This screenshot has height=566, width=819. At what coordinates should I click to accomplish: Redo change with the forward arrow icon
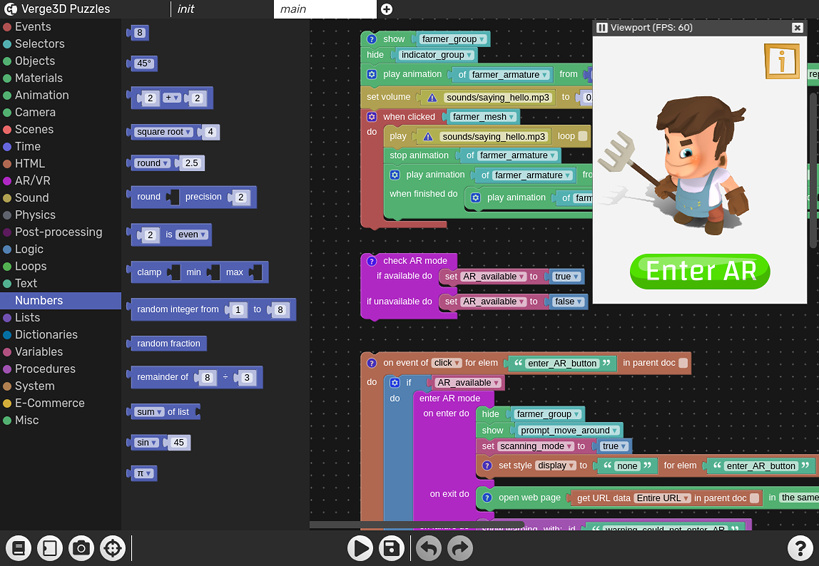pos(460,548)
